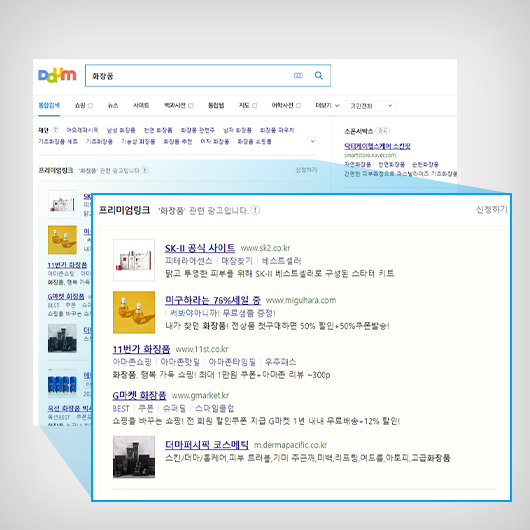The image size is (530, 530).
Task: Click info icon in enlarged 프리미엄링크 panel
Action: (255, 210)
